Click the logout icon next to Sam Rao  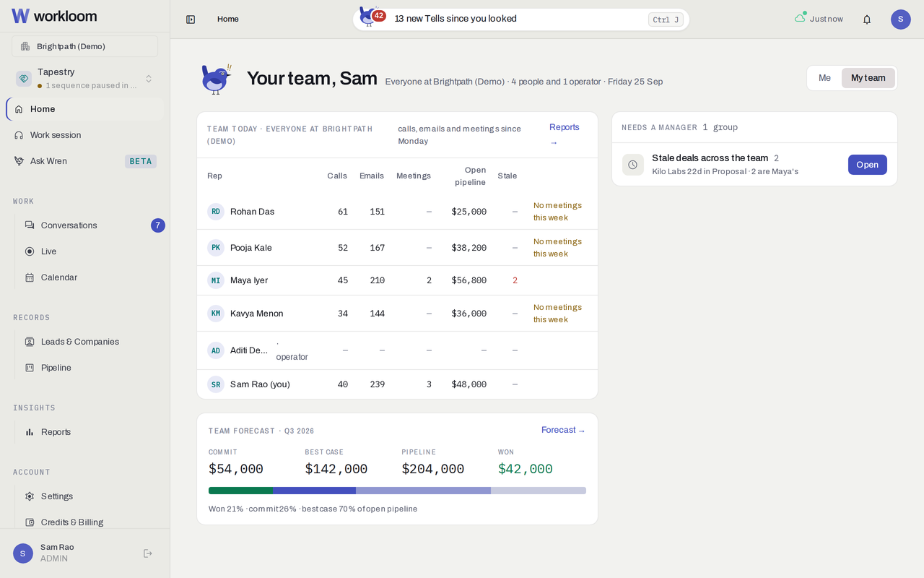pos(148,553)
